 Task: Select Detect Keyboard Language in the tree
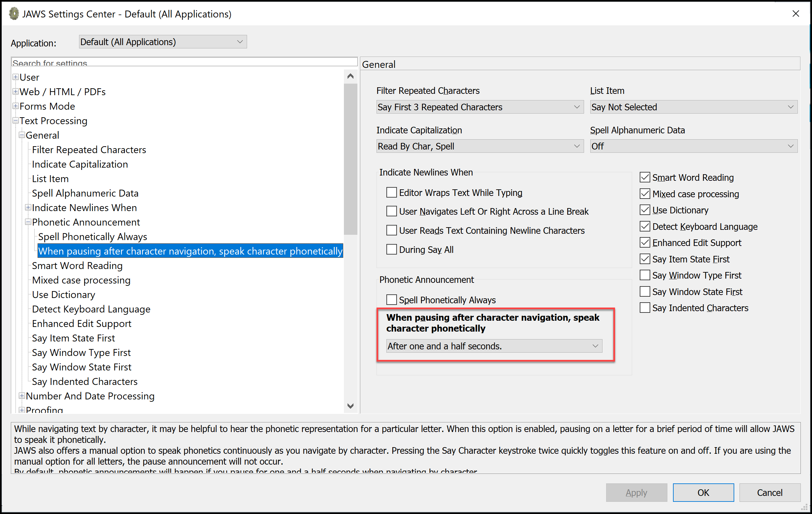click(x=91, y=309)
